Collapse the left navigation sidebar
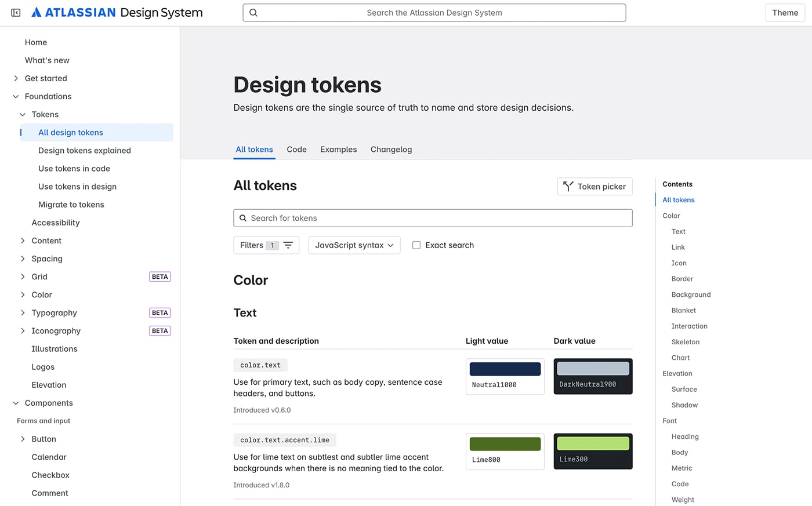Viewport: 812px width, 506px height. tap(15, 12)
